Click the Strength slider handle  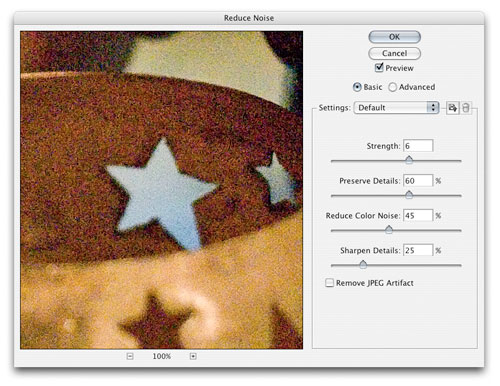click(x=409, y=160)
